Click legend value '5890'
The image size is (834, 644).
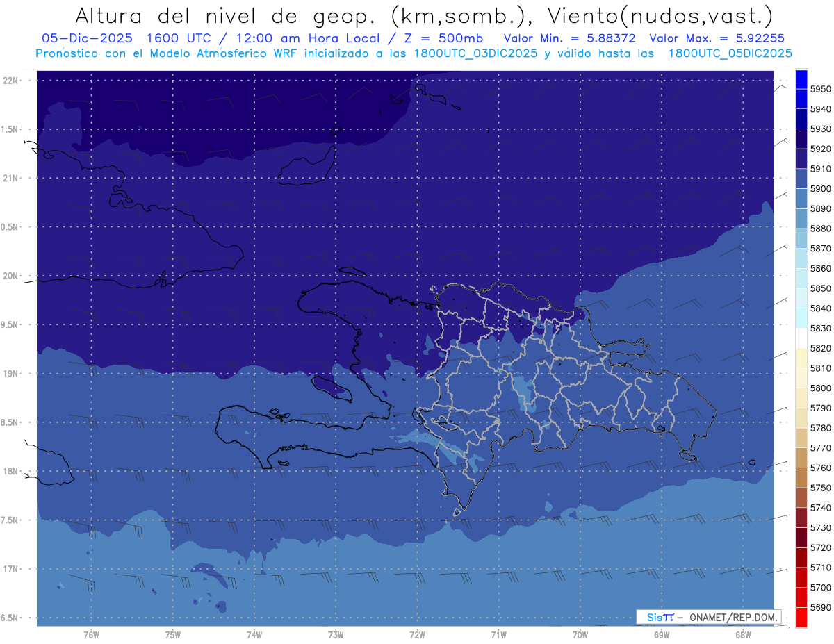(820, 208)
